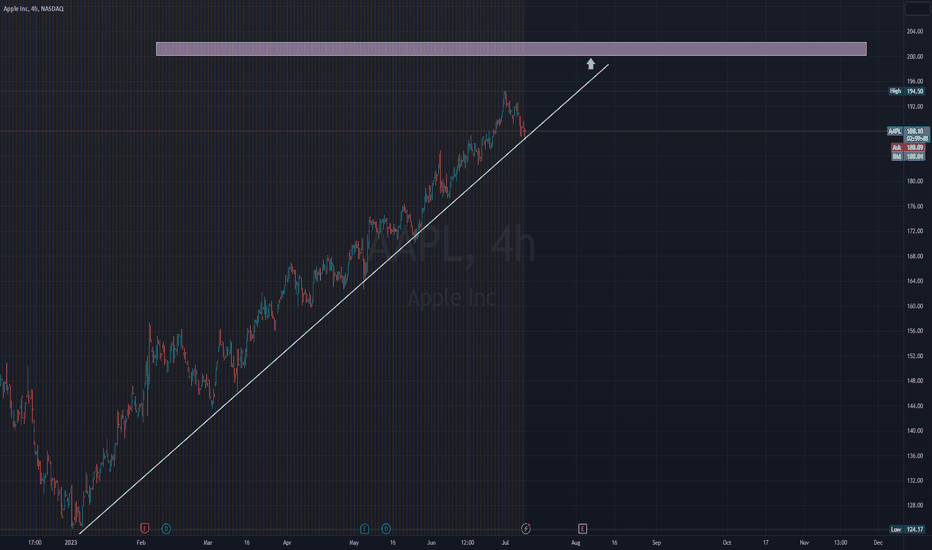The image size is (932, 550).
Task: Click the Oct label on time axis
Action: click(x=726, y=542)
